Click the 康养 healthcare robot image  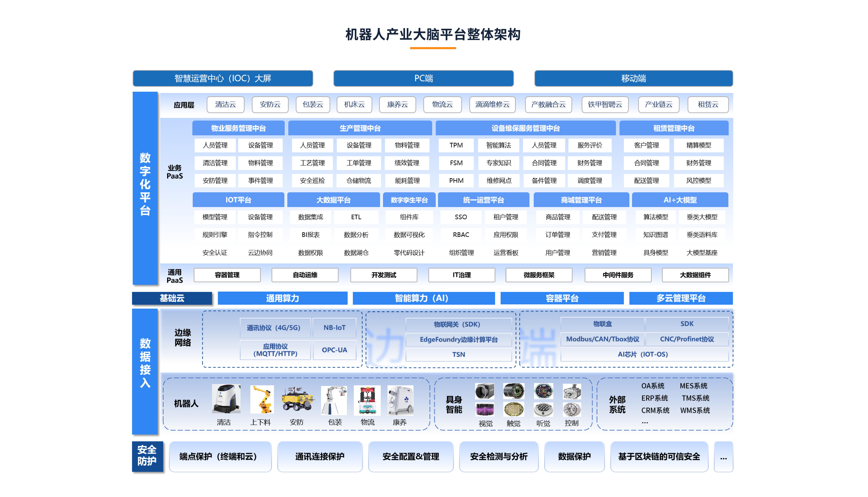[401, 400]
